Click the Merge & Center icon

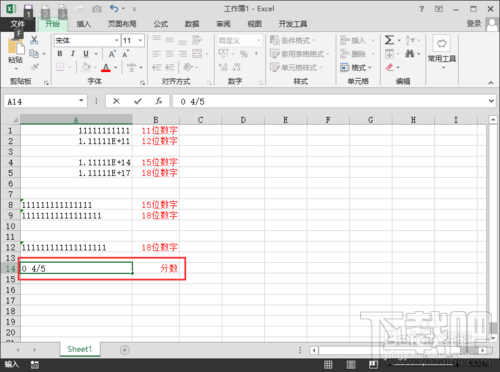(197, 54)
